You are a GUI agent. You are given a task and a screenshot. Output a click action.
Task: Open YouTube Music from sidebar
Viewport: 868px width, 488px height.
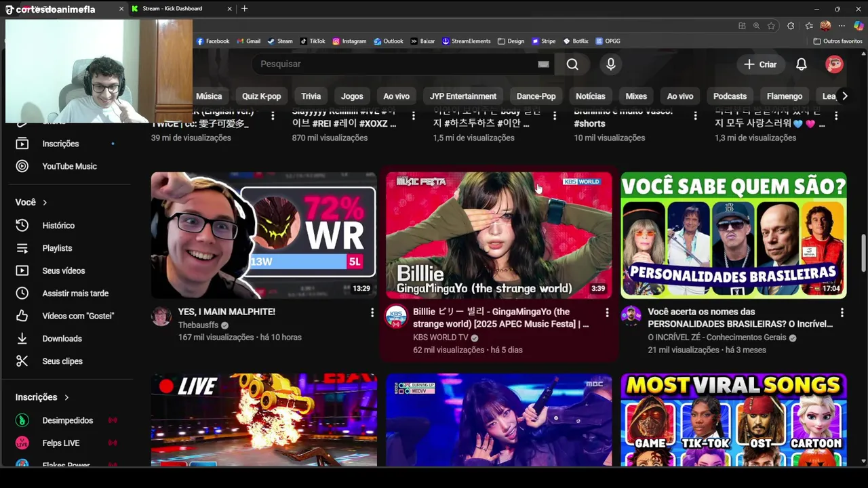(68, 166)
